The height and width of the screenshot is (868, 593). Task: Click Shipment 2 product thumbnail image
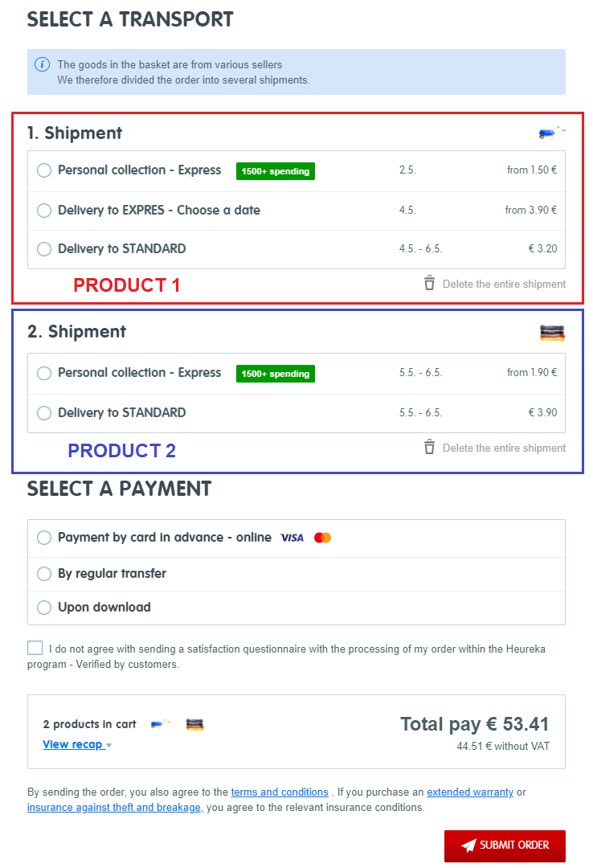(552, 332)
